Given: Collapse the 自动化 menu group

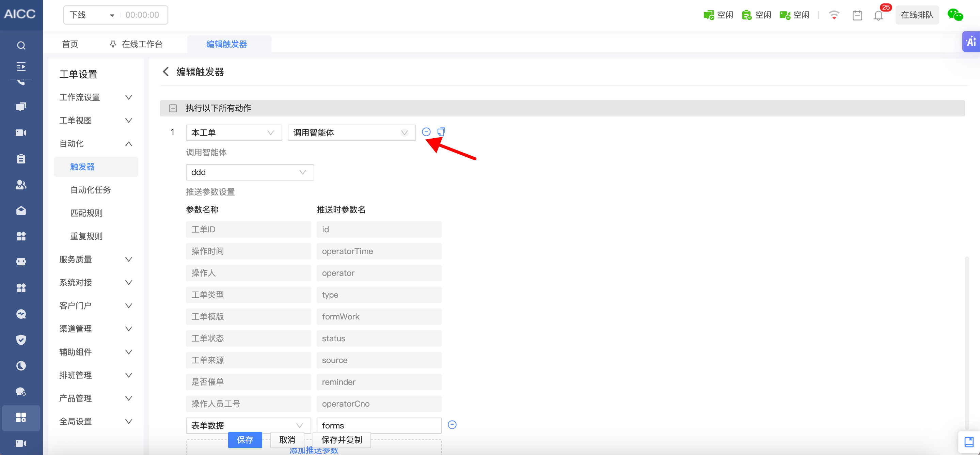Looking at the screenshot, I should [129, 144].
